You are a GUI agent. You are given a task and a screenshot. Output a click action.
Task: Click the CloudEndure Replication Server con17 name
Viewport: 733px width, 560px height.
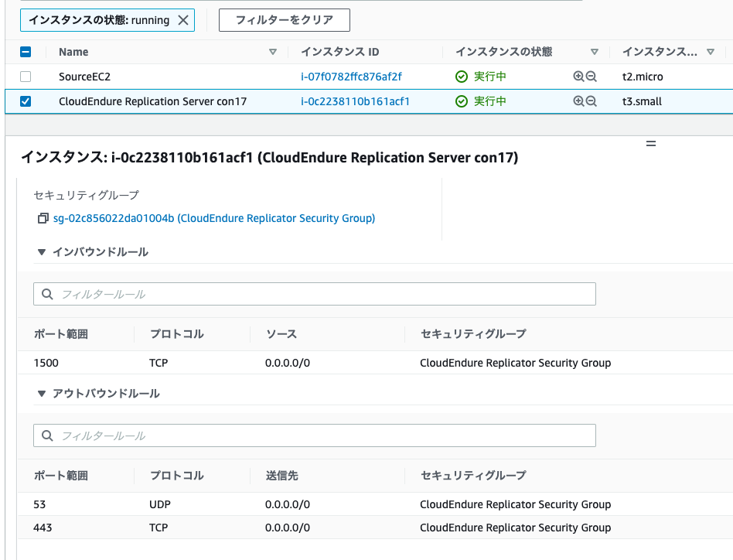(153, 101)
